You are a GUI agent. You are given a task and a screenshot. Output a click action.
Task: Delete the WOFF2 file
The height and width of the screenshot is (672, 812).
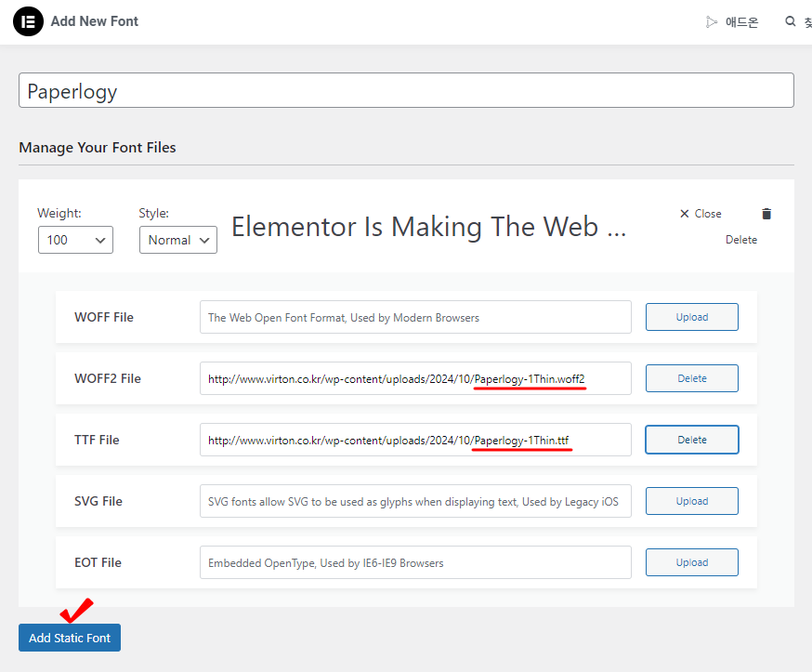(x=692, y=378)
